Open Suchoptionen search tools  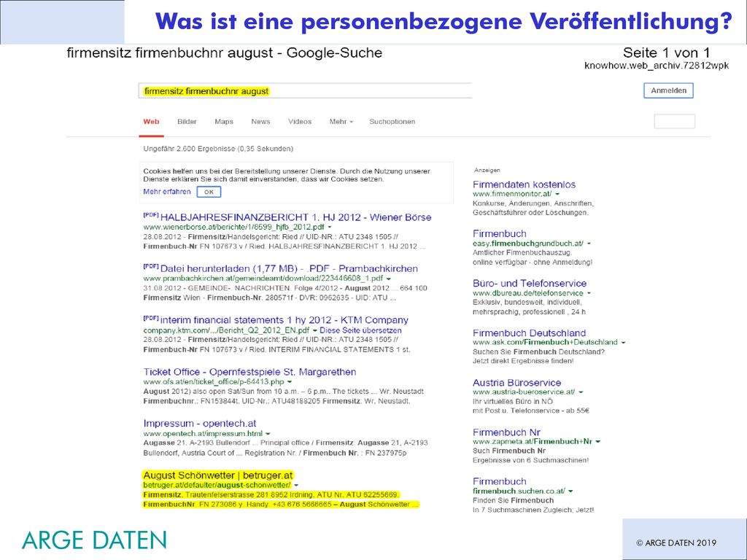coord(392,122)
